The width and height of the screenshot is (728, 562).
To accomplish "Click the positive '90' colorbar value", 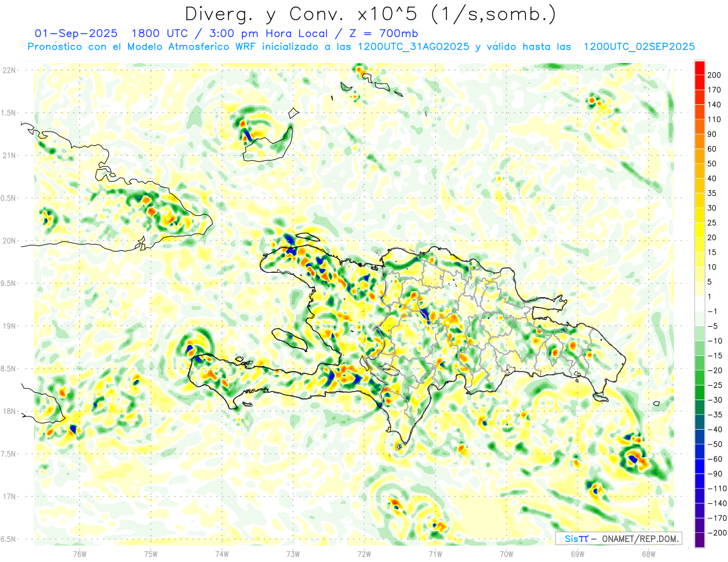I will [x=713, y=134].
